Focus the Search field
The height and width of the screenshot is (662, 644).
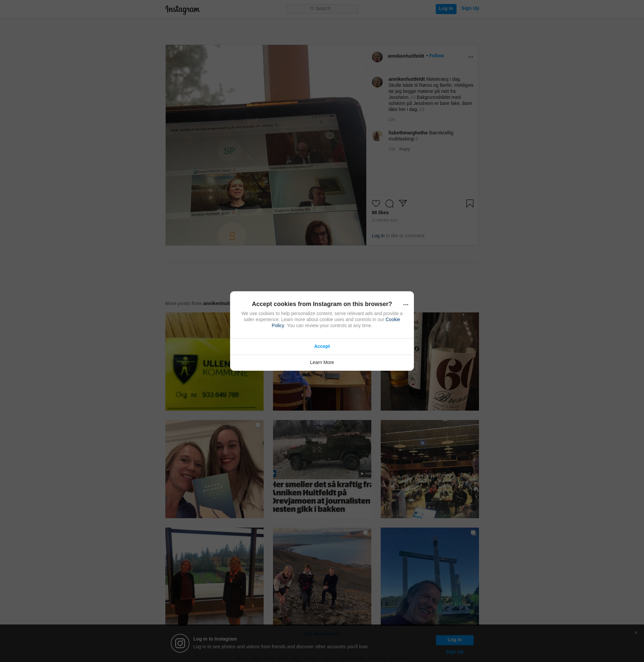322,9
